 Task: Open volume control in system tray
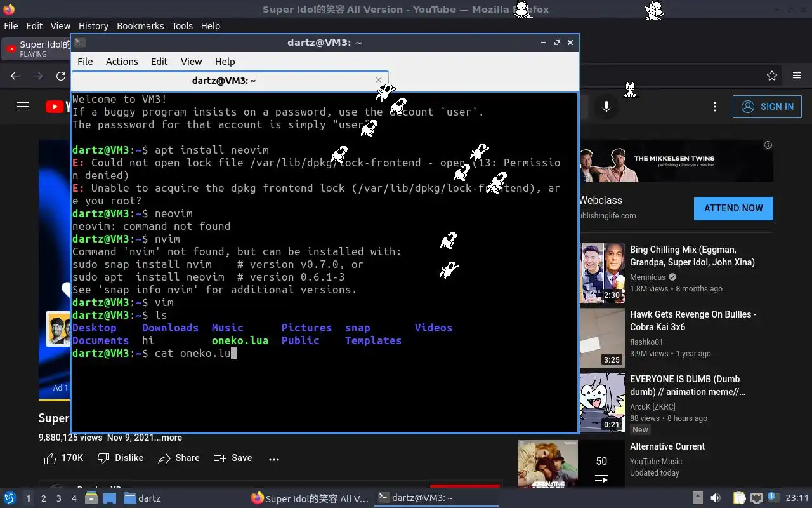pyautogui.click(x=716, y=498)
